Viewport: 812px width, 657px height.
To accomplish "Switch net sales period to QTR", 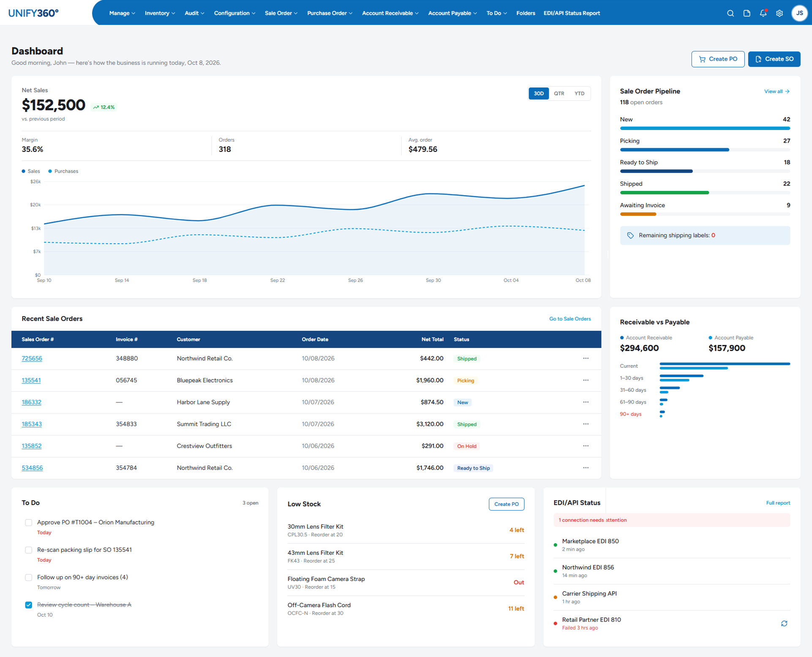I will pos(559,93).
